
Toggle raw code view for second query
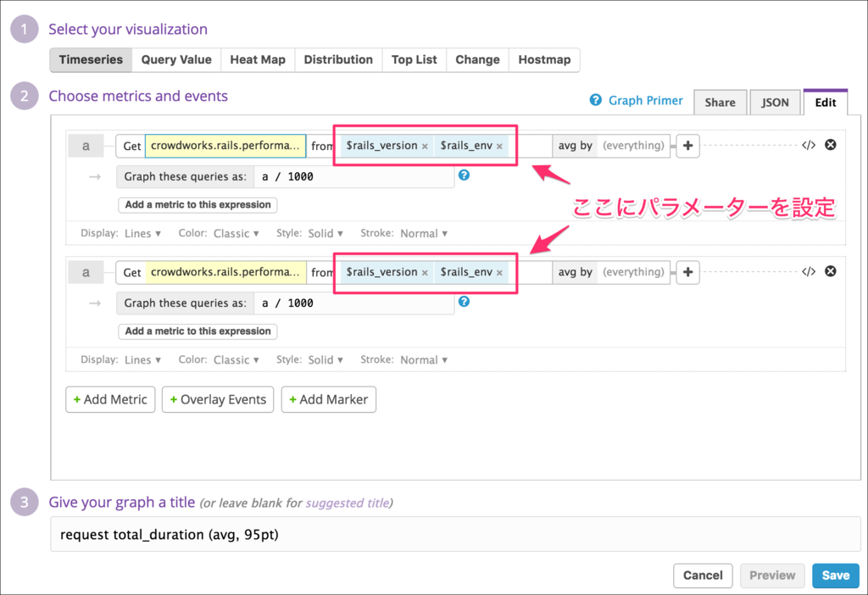tap(809, 271)
